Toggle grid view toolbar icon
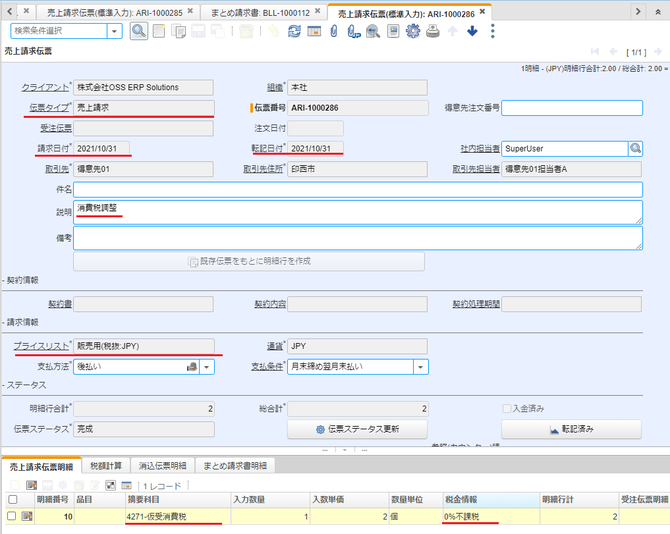The height and width of the screenshot is (534, 670). click(x=314, y=31)
